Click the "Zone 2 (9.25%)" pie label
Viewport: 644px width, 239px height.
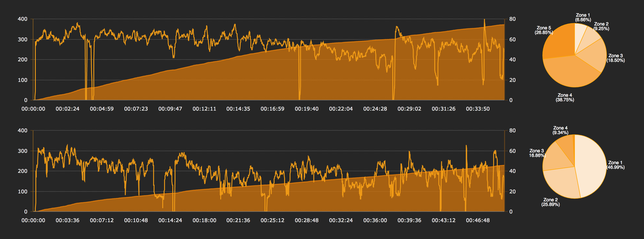point(601,26)
